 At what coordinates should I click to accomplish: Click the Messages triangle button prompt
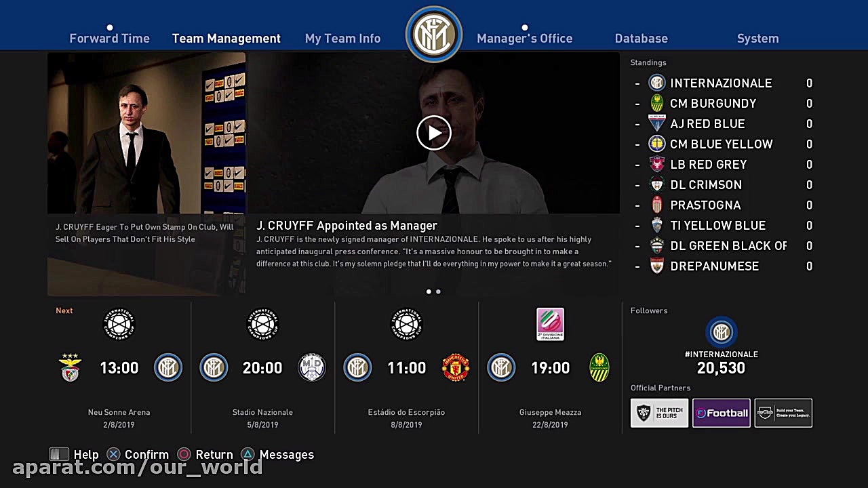coord(278,455)
